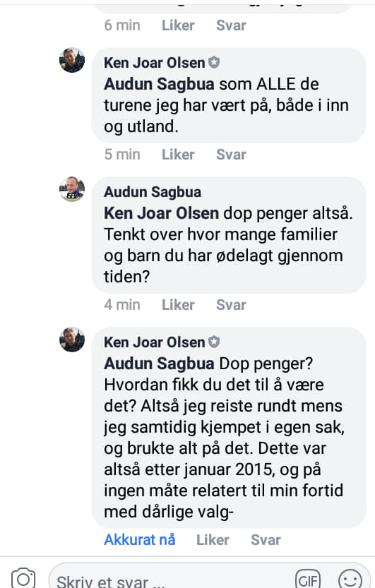Open tagged Ken Joar Olsen mention in Audun's comment
375x588 pixels.
(x=161, y=213)
